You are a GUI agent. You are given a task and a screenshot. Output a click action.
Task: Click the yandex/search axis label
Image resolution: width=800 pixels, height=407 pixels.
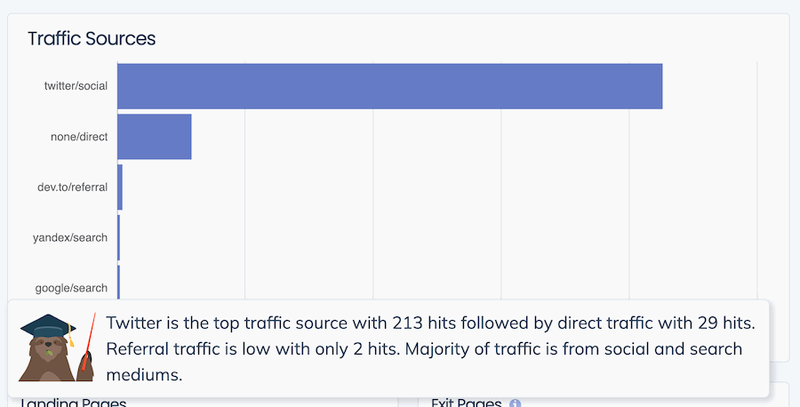pyautogui.click(x=70, y=238)
